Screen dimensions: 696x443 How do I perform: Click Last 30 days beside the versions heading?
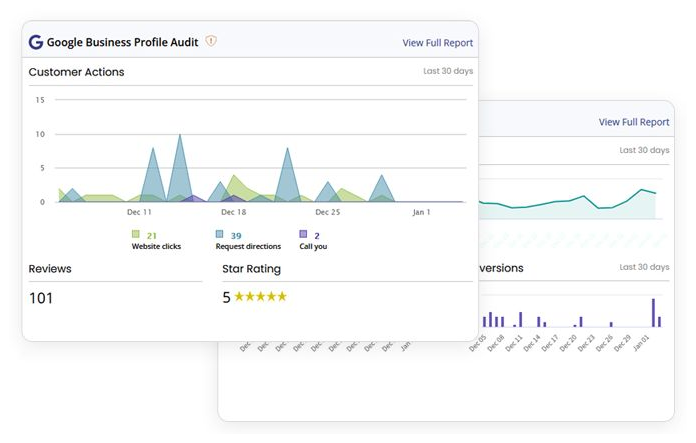pyautogui.click(x=644, y=267)
